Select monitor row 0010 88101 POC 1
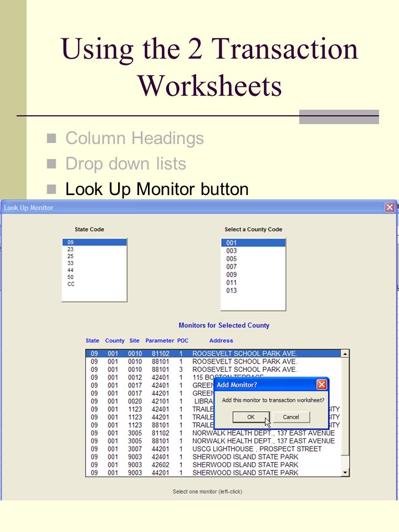The image size is (399, 532). 213,362
